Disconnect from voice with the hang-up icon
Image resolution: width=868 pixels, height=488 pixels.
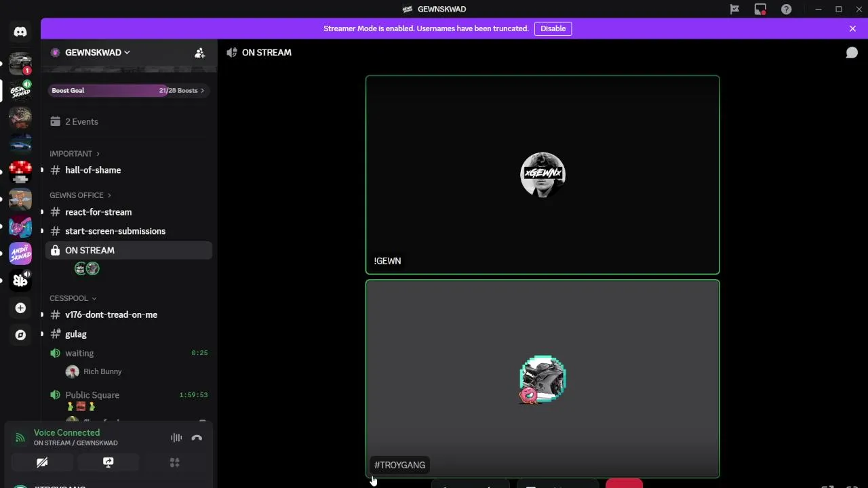[197, 438]
